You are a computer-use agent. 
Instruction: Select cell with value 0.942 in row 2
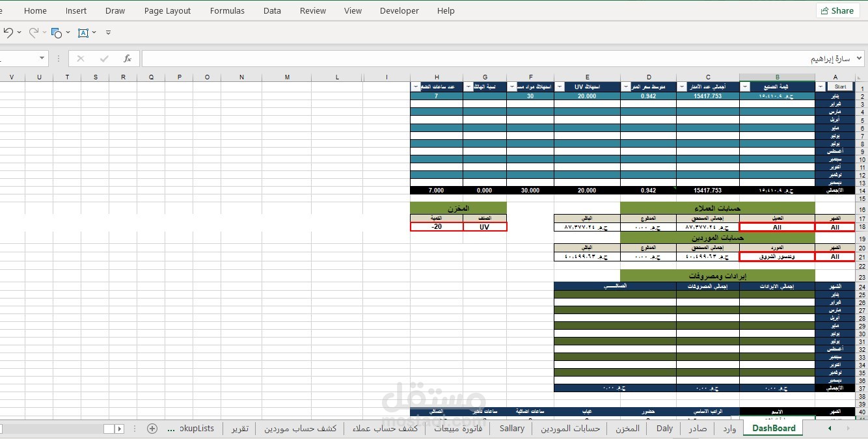(x=648, y=96)
